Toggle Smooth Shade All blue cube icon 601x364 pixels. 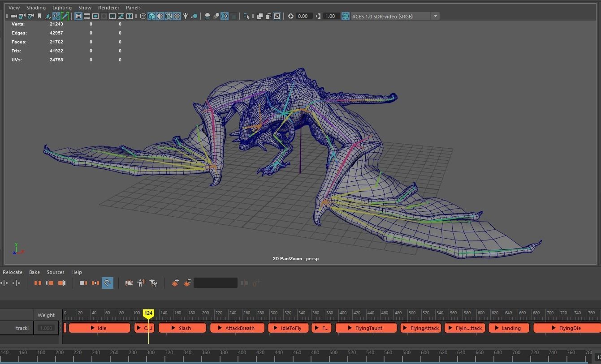tap(151, 16)
